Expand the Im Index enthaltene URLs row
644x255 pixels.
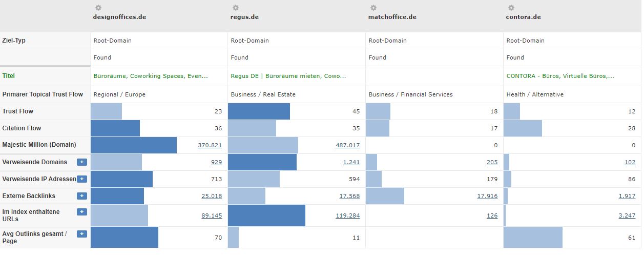82,212
